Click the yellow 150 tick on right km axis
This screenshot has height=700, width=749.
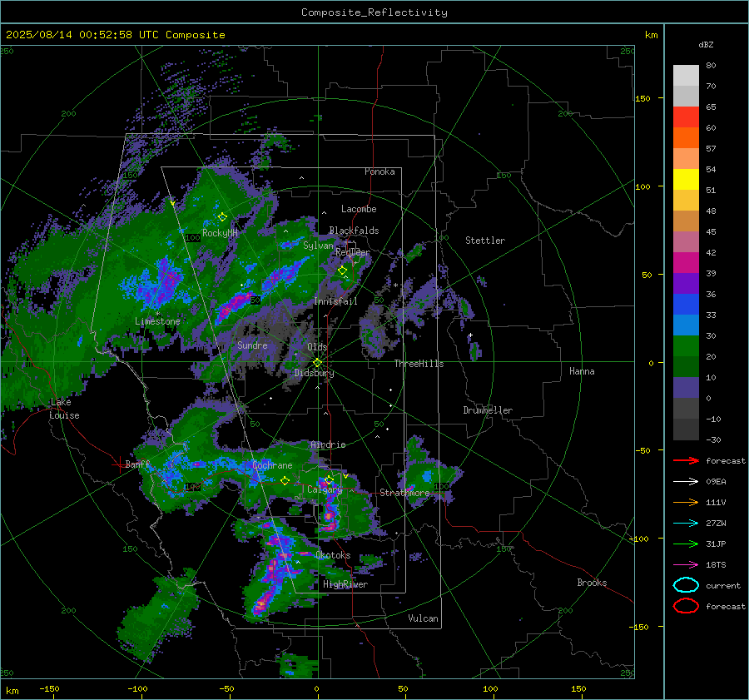pyautogui.click(x=643, y=98)
